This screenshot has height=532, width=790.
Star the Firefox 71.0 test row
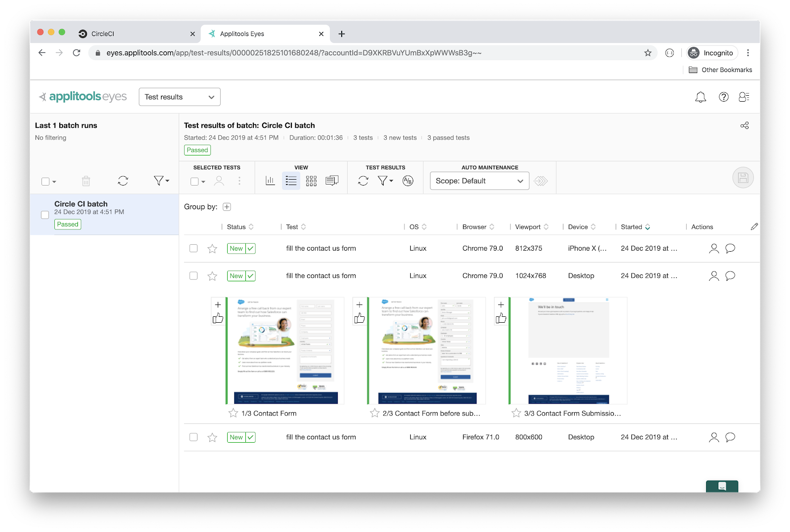tap(212, 437)
